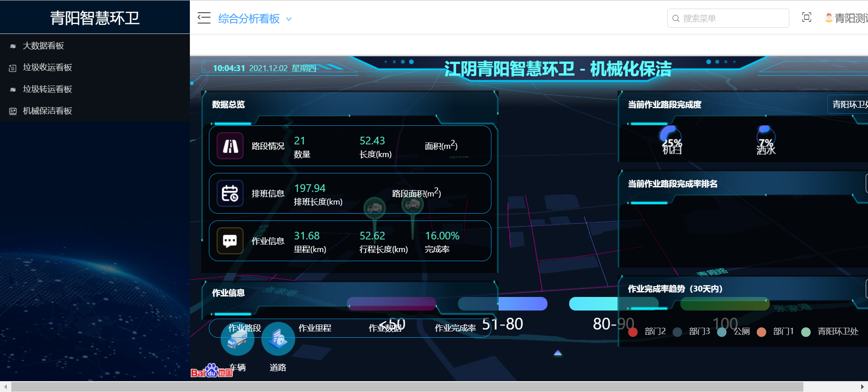
Task: Expand the panel using the up triangle arrow
Action: (558, 353)
